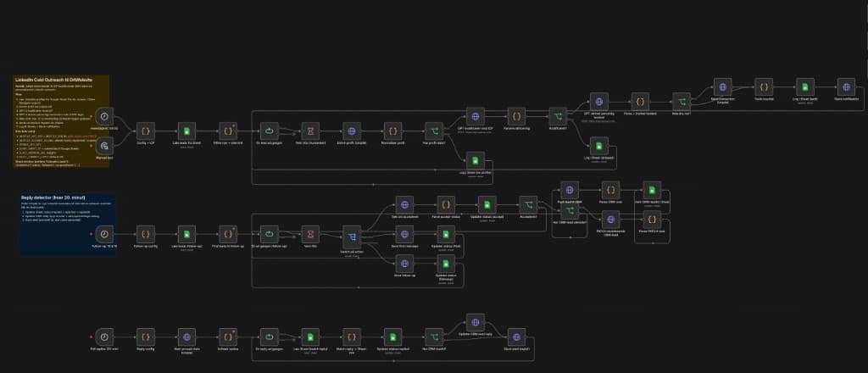Open the Switch på action node
The image size is (868, 373).
[352, 234]
